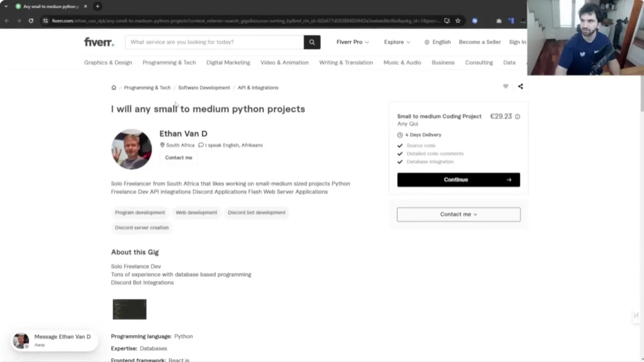Viewport: 644px width, 362px height.
Task: Open the gig preview thumbnail
Action: coord(129,309)
